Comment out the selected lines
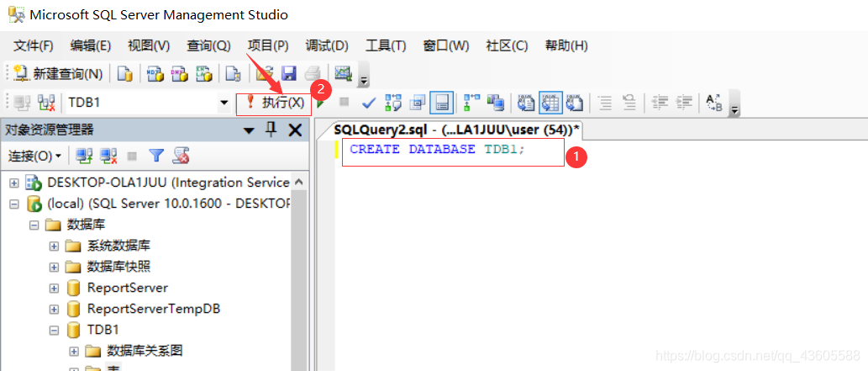 pyautogui.click(x=606, y=103)
